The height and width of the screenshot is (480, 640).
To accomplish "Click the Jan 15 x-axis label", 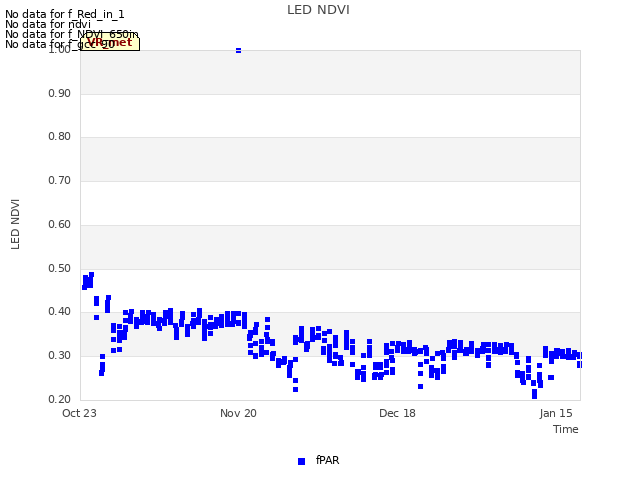I will click(556, 413).
